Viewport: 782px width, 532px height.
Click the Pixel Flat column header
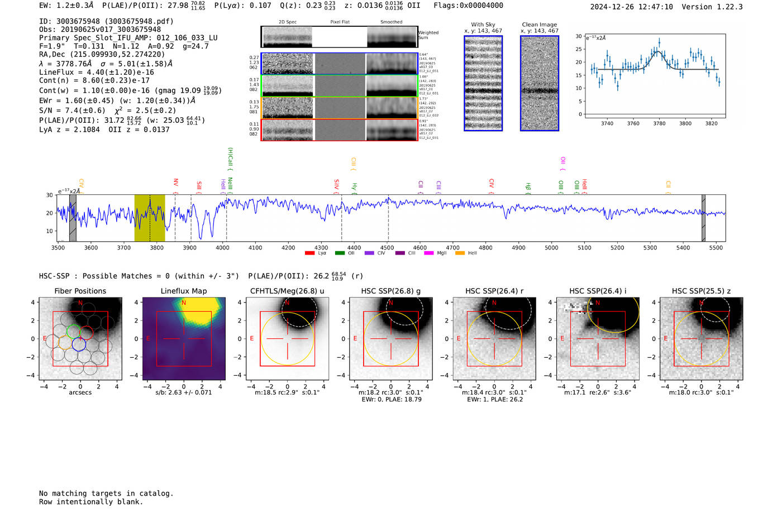tap(340, 22)
